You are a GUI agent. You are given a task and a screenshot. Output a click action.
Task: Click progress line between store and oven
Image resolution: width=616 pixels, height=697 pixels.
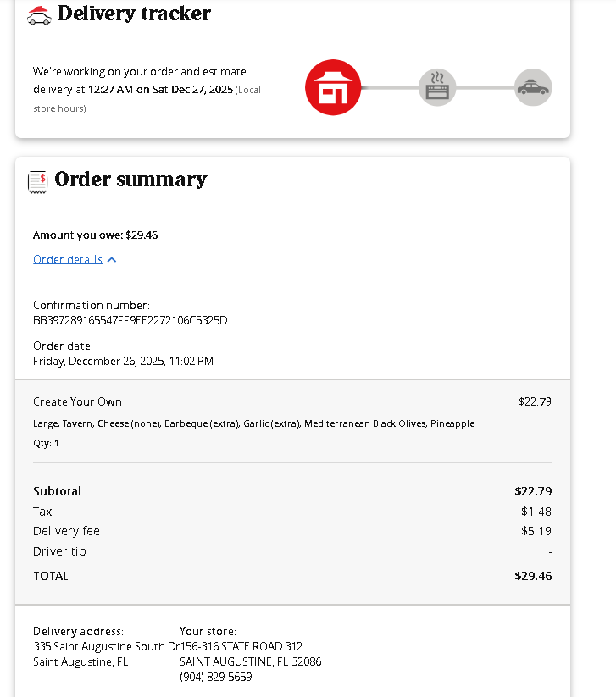pos(390,87)
